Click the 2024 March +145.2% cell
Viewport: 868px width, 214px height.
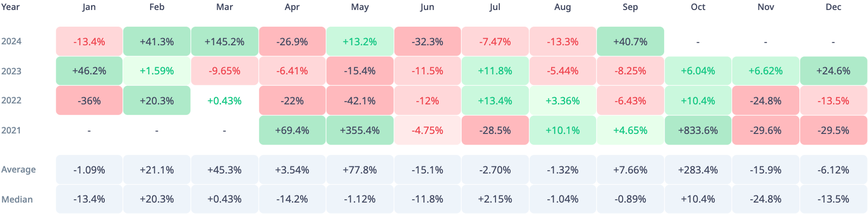click(224, 41)
